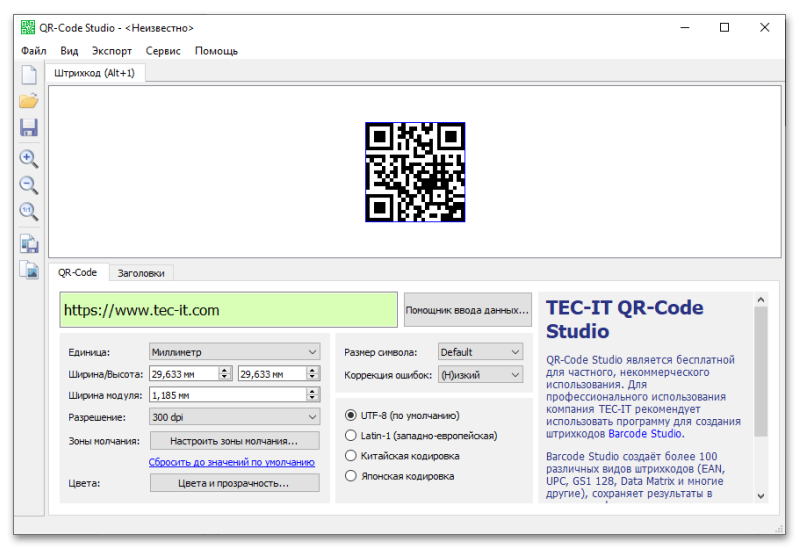Open the Сервис menu
This screenshot has width=800, height=549.
click(163, 51)
